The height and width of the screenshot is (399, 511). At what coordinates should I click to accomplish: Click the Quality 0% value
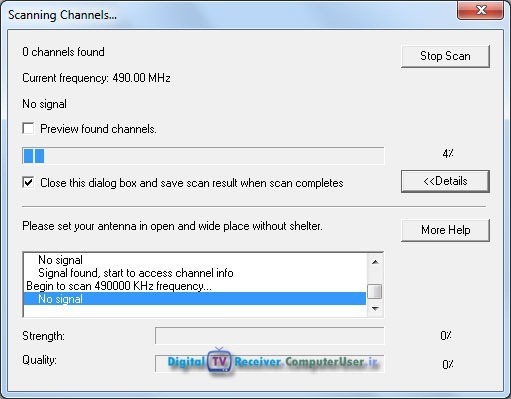point(448,364)
